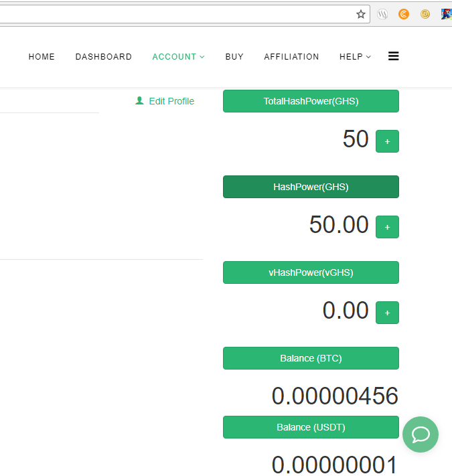Click the HashPower(GHS) header button
452x476 pixels.
[311, 187]
